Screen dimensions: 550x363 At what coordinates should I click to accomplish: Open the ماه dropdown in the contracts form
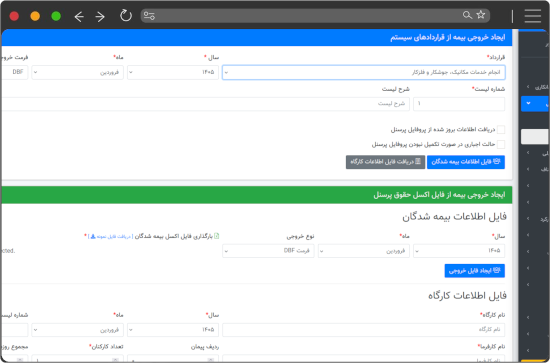tap(78, 72)
